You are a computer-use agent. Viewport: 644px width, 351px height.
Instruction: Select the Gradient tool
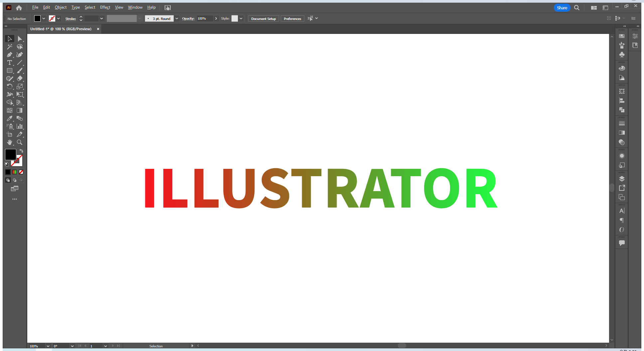coord(20,111)
